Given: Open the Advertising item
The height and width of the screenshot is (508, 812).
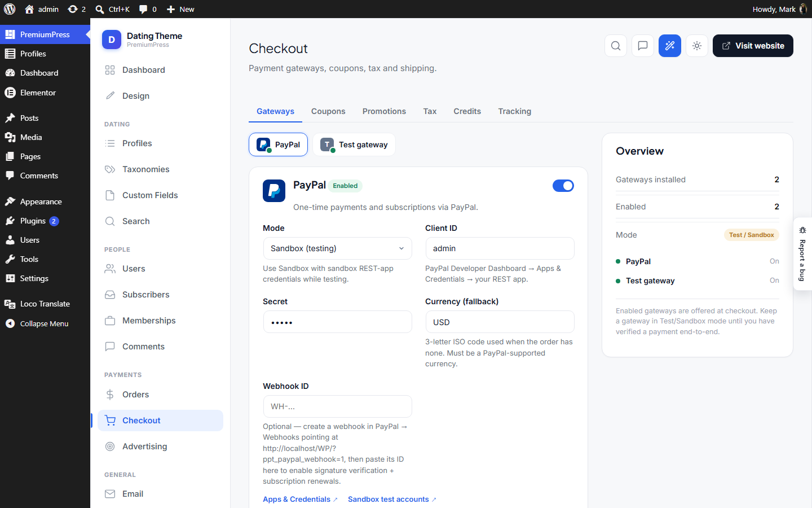Looking at the screenshot, I should point(160,446).
